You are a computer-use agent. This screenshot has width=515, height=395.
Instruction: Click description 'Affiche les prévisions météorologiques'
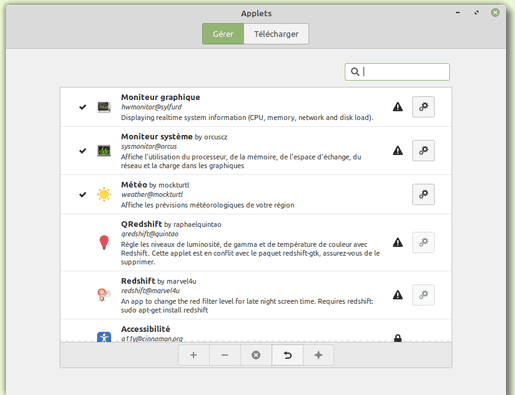tap(208, 205)
